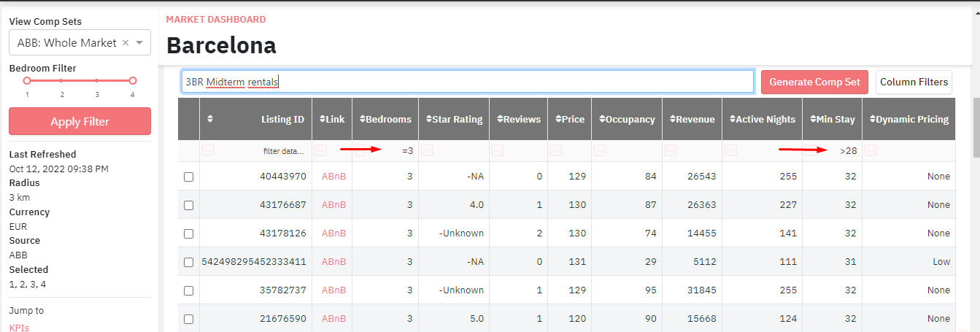Sort the table by Revenue
This screenshot has width=980, height=332.
pyautogui.click(x=672, y=119)
